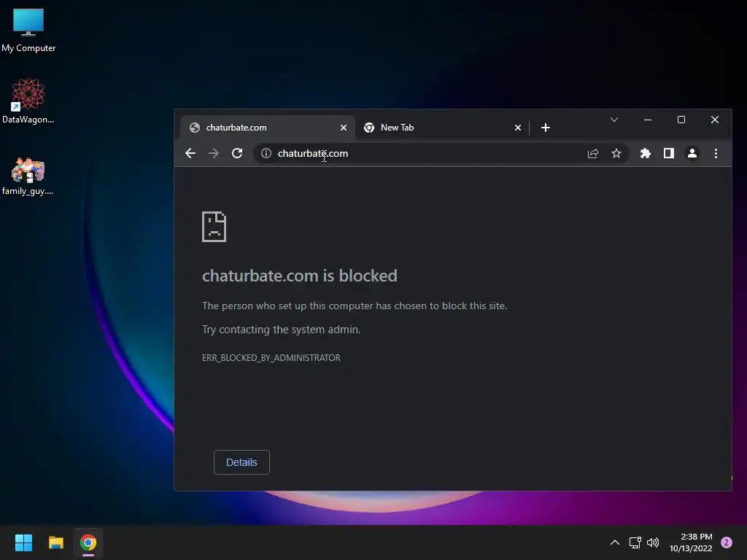Reload the current page
The width and height of the screenshot is (747, 560).
pyautogui.click(x=237, y=153)
